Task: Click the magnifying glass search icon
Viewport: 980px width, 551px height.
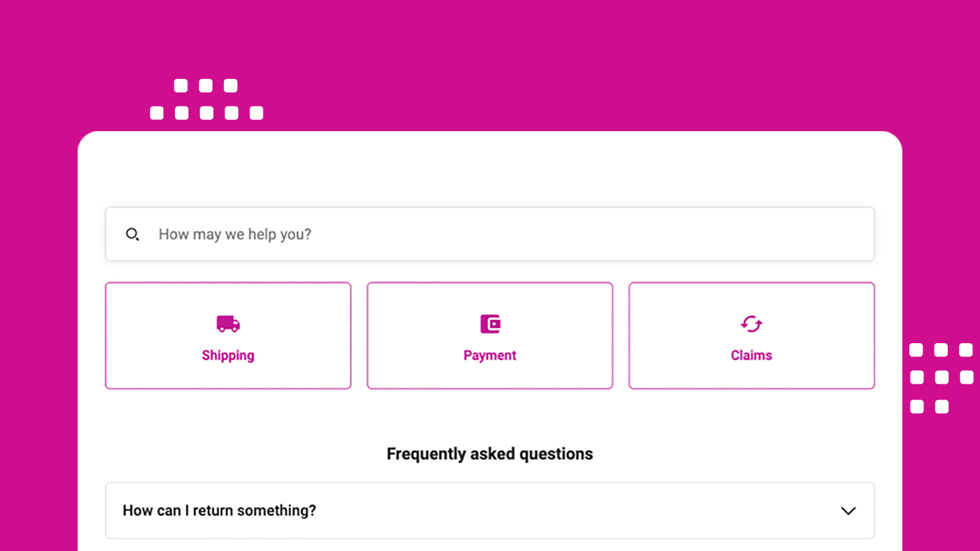Action: click(x=132, y=235)
